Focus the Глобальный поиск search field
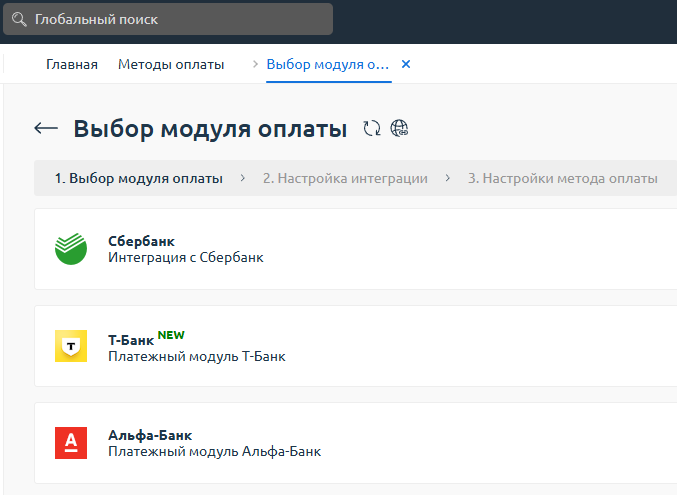677x495 pixels. click(168, 19)
